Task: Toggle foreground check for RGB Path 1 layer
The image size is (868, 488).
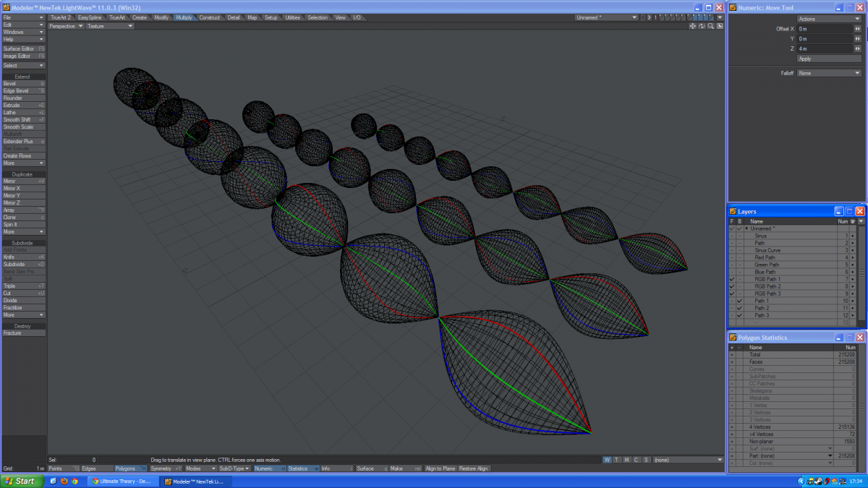Action: click(732, 279)
